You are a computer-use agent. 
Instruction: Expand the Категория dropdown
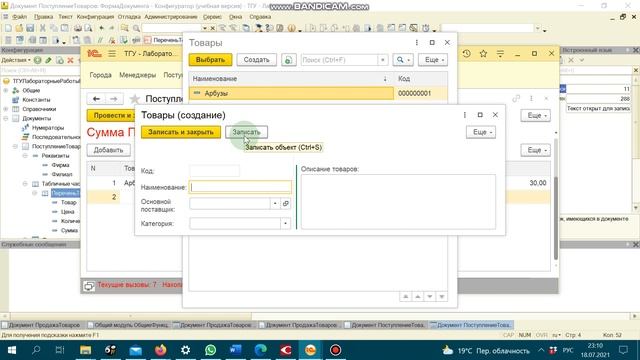click(285, 223)
